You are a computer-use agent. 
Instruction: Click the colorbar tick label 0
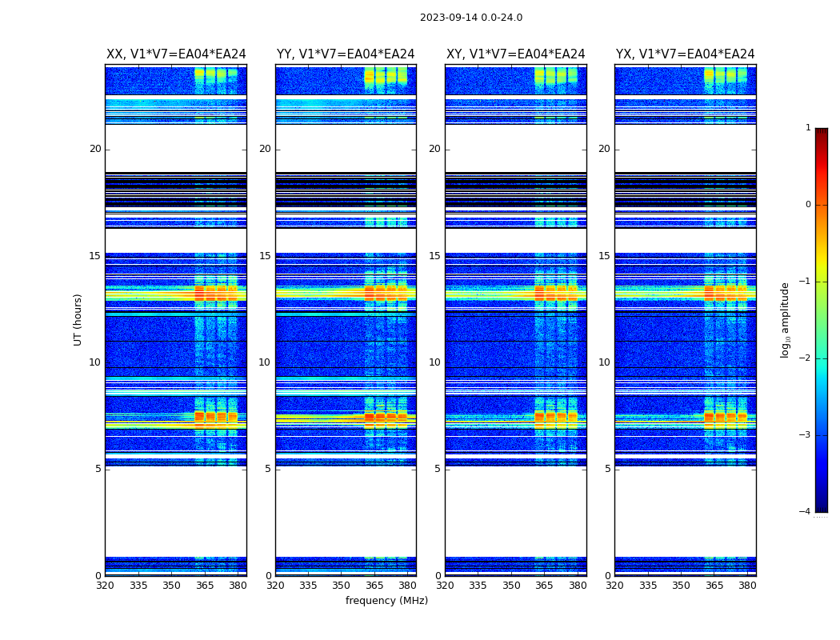coord(808,205)
